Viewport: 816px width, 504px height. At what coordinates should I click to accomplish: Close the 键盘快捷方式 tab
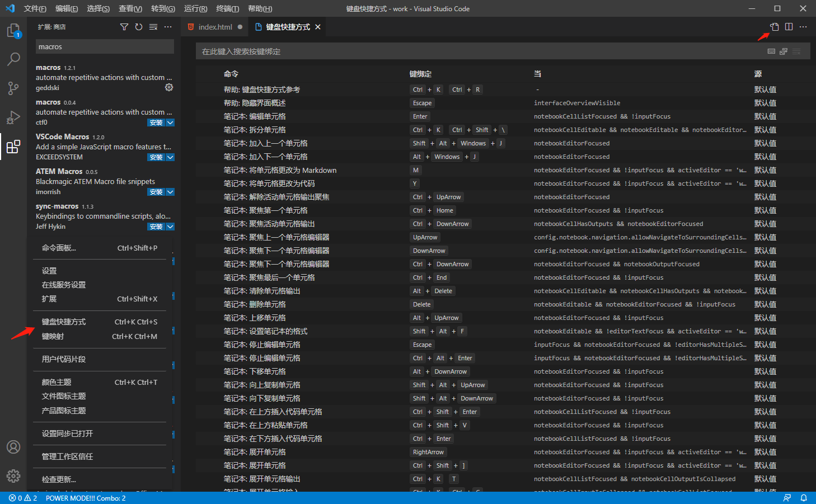(318, 27)
